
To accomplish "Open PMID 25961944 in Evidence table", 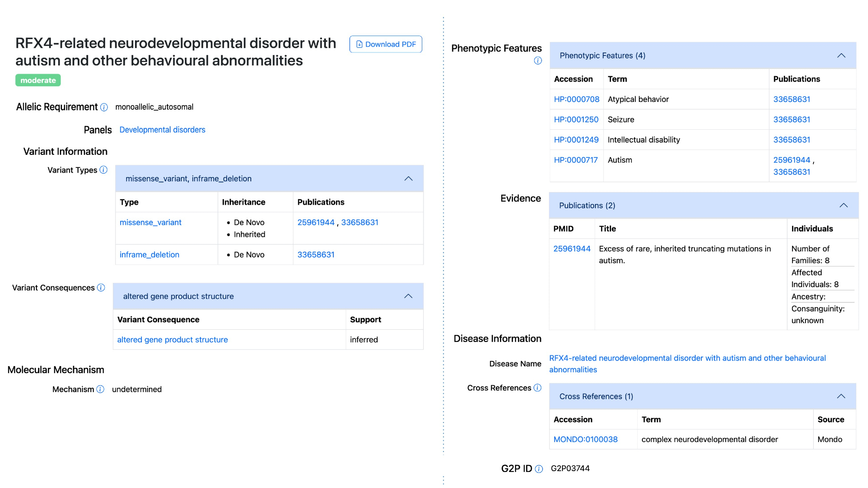I will 572,249.
